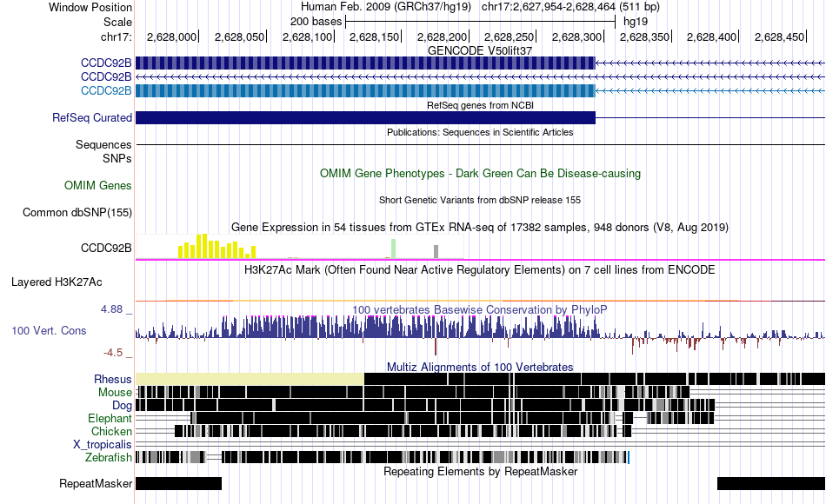Image resolution: width=826 pixels, height=504 pixels.
Task: Click the Sequences track label
Action: [103, 144]
